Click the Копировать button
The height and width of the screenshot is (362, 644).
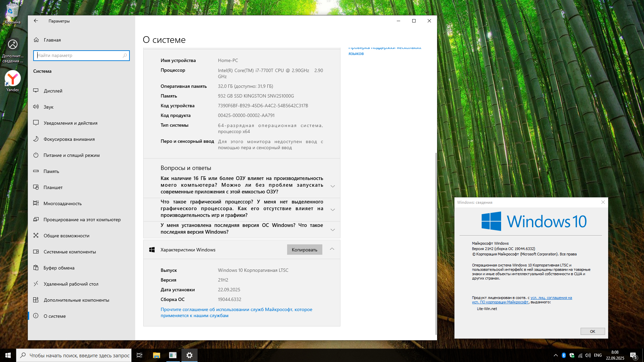[x=304, y=250]
